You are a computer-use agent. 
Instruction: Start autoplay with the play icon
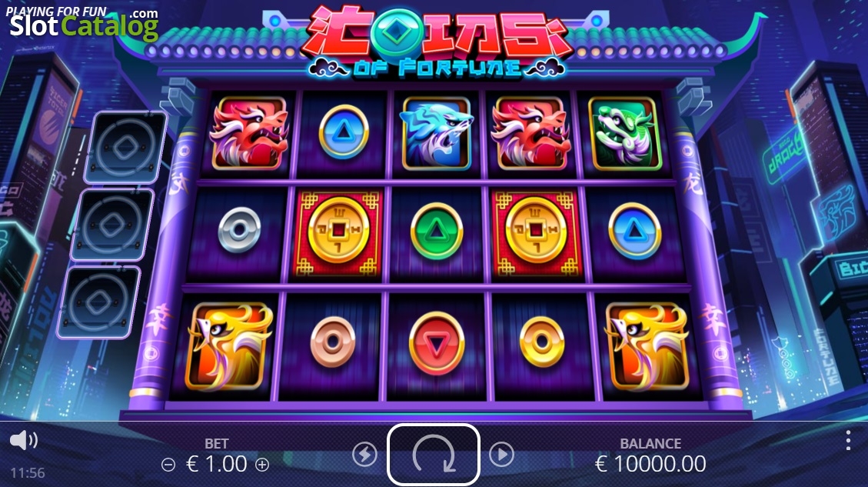coord(501,455)
